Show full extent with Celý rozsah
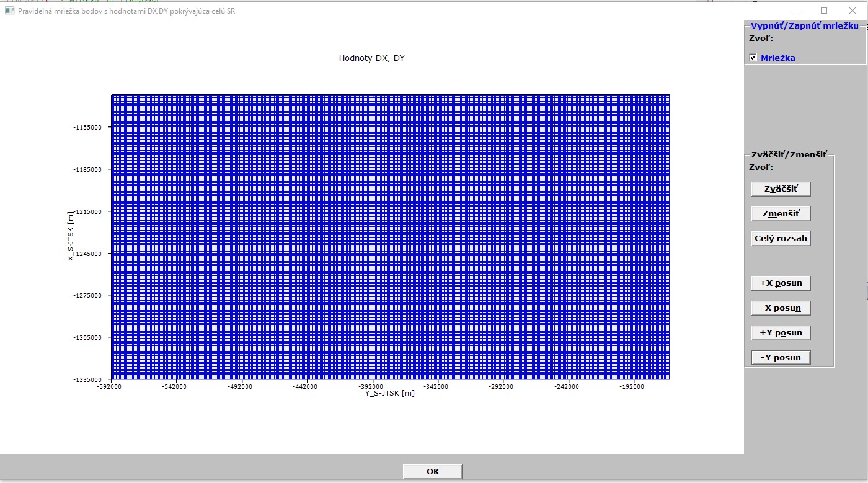868x483 pixels. (x=781, y=239)
